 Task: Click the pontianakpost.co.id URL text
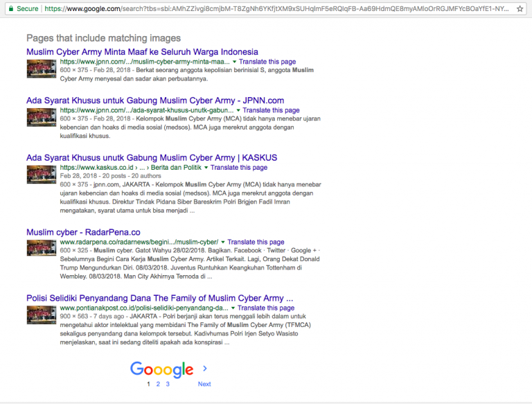144,308
